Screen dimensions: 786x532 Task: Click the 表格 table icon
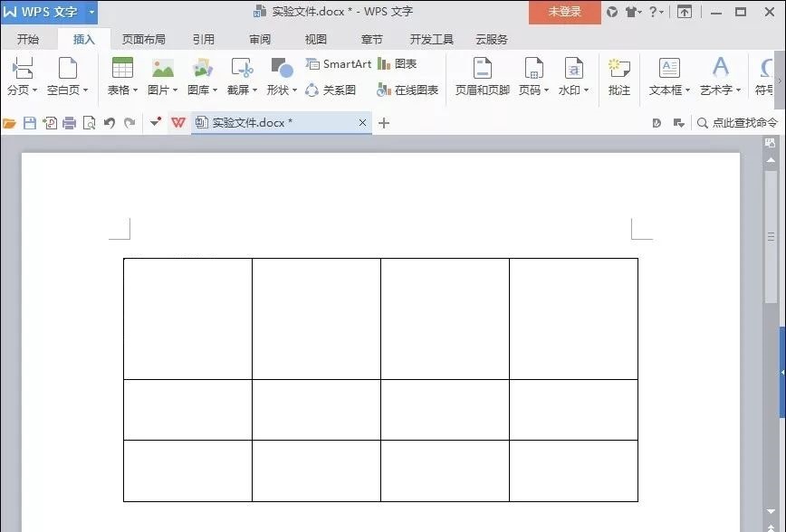[x=122, y=68]
